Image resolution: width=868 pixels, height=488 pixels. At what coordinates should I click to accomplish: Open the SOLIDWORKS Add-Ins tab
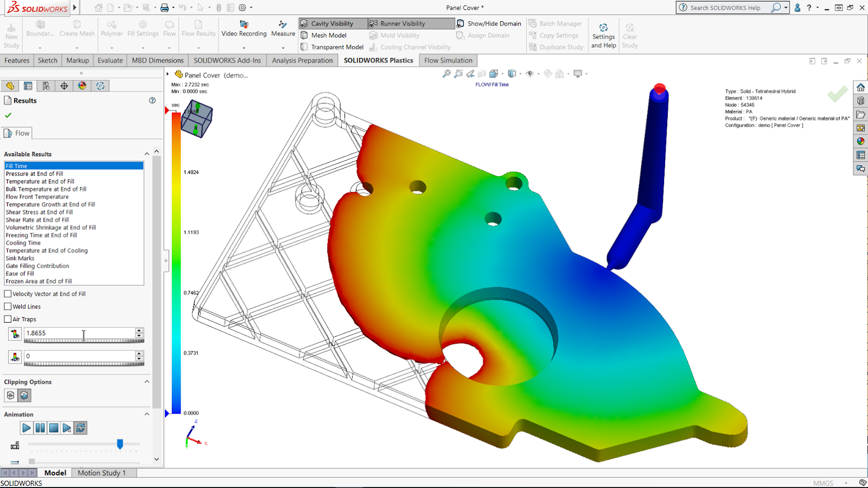coord(227,60)
